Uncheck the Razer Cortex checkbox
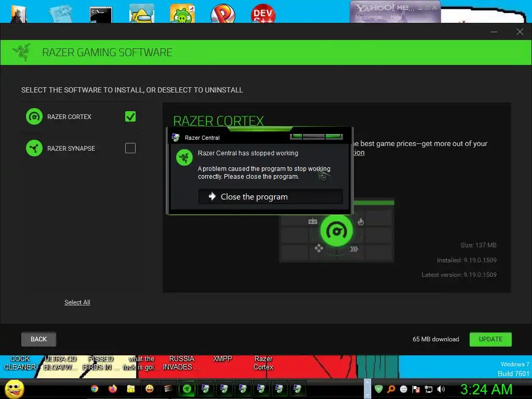The width and height of the screenshot is (532, 399). tap(130, 117)
